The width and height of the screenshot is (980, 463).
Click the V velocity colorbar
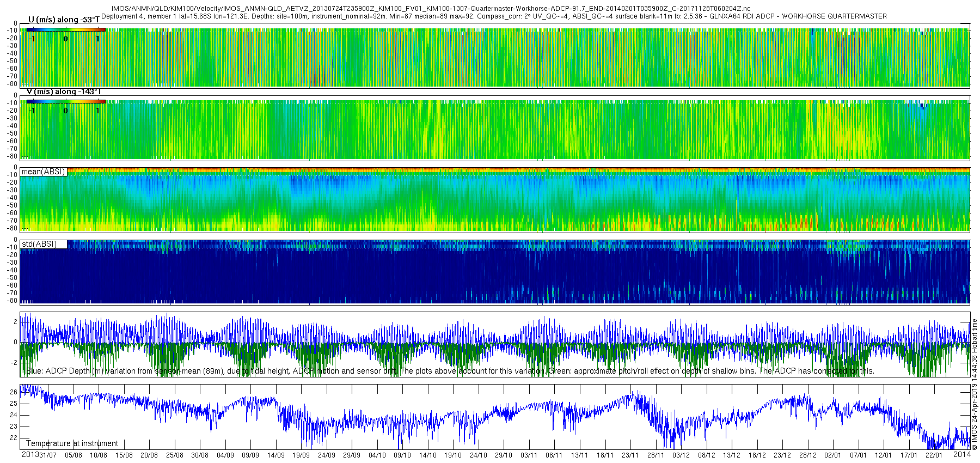[66, 101]
